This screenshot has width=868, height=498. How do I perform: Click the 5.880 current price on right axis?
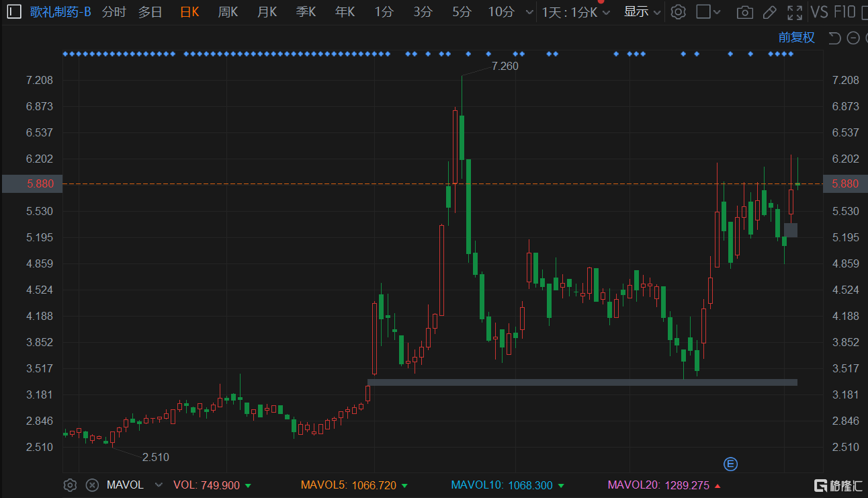[x=845, y=183]
